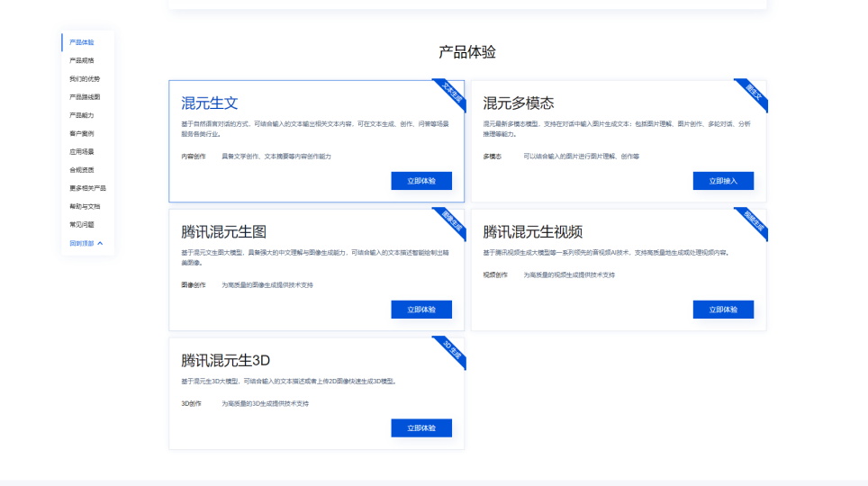Click 内容创作 label in 混元生文 card
Image resolution: width=868 pixels, height=486 pixels.
pos(194,157)
